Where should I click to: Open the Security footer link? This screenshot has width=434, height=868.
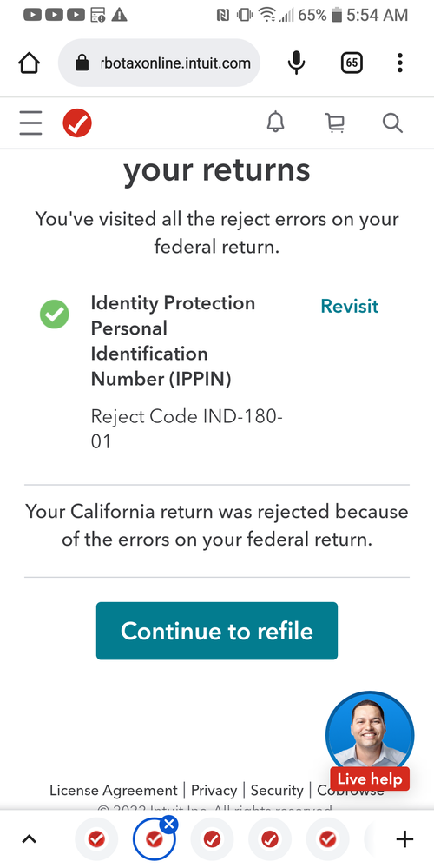[277, 790]
